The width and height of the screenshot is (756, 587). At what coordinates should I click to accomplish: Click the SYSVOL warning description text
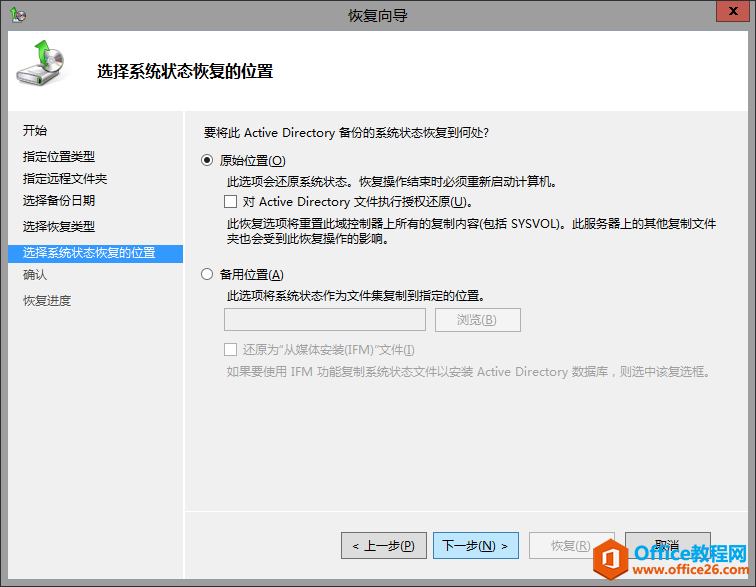click(472, 231)
